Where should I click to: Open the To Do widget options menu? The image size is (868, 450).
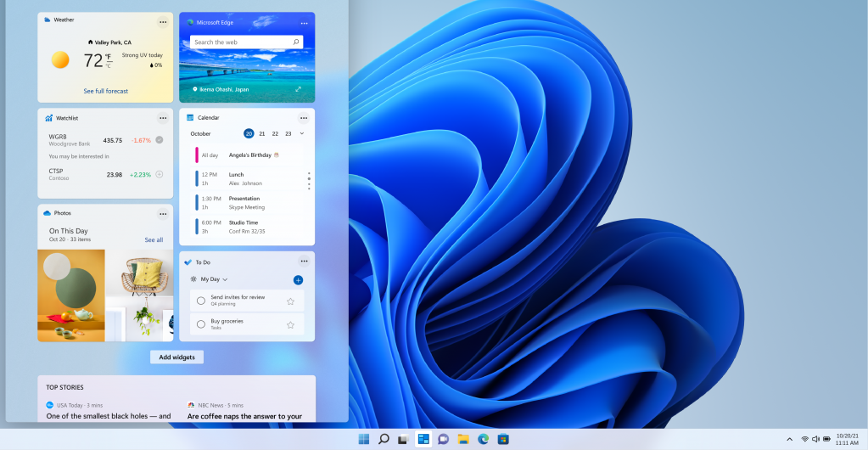(304, 261)
